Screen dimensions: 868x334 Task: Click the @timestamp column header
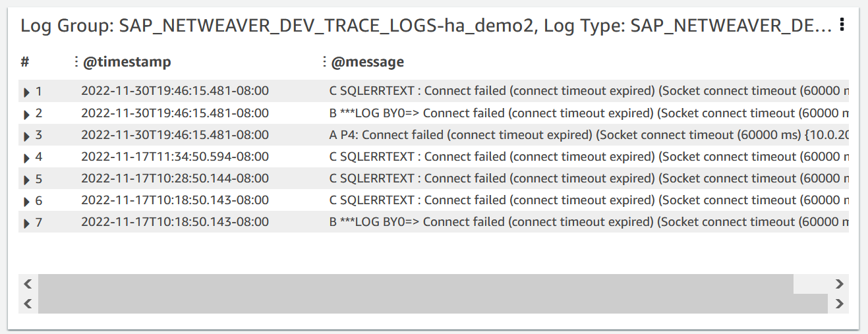pyautogui.click(x=127, y=62)
